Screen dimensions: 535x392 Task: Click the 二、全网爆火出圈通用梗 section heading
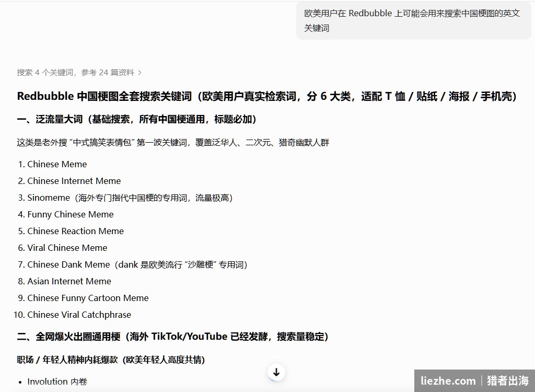pos(172,337)
